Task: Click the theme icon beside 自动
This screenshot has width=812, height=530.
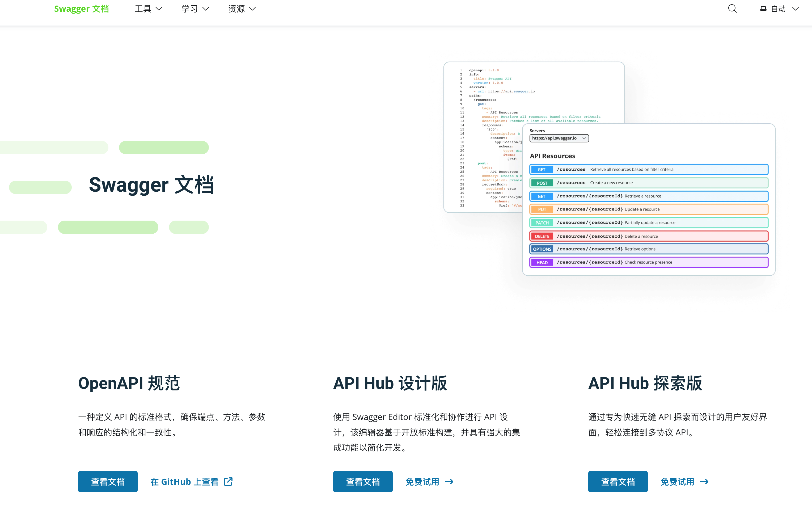Action: click(x=763, y=9)
